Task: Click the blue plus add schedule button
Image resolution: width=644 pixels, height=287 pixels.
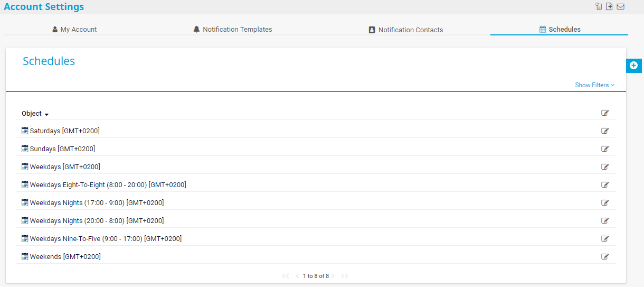Action: [633, 66]
